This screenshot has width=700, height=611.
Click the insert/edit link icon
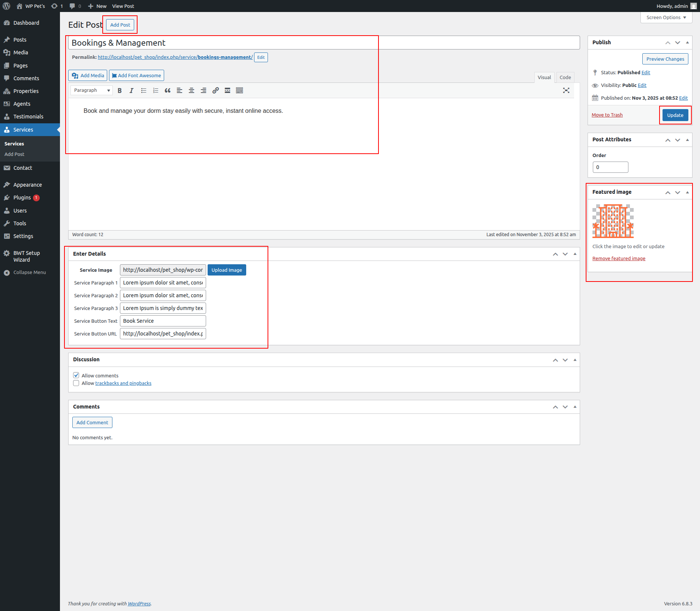click(x=215, y=90)
